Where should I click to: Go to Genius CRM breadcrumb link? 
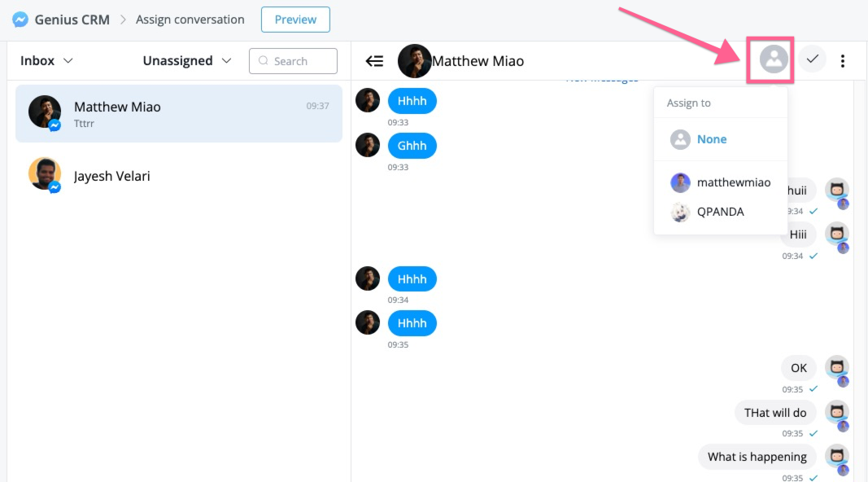click(x=72, y=20)
